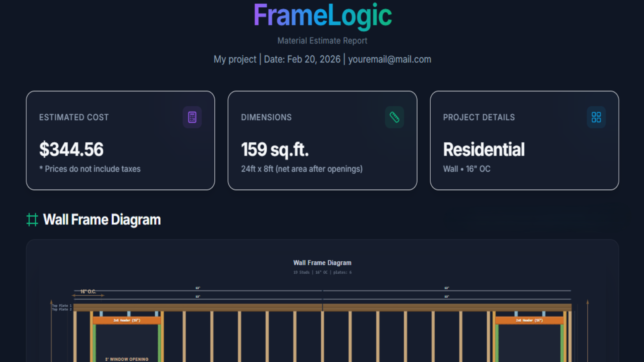Click the FrameLogic logo

tap(323, 16)
